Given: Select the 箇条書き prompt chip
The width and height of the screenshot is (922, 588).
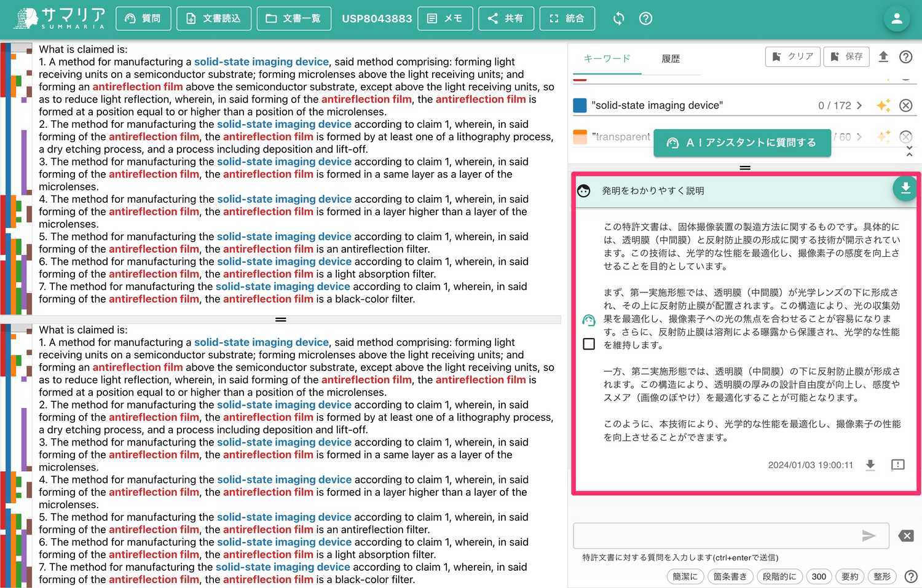Looking at the screenshot, I should click(730, 576).
